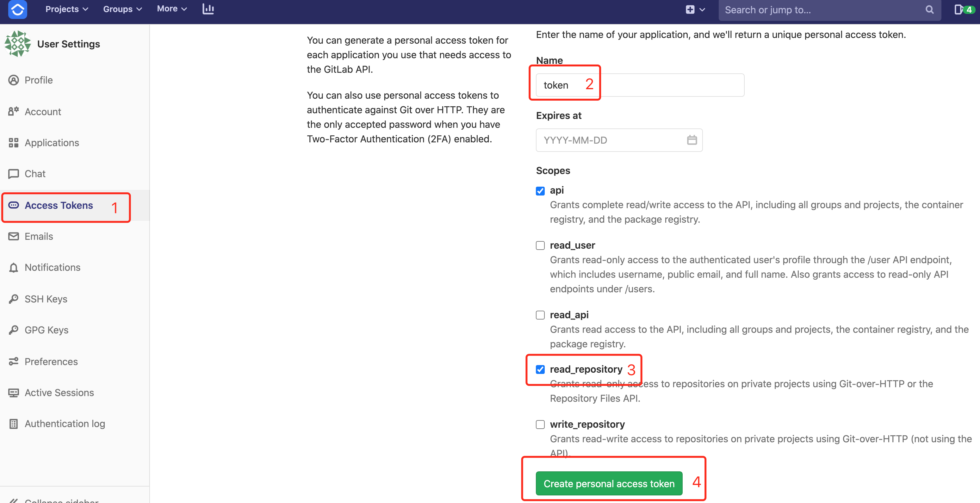Go to Preferences in sidebar
This screenshot has width=980, height=503.
51,362
